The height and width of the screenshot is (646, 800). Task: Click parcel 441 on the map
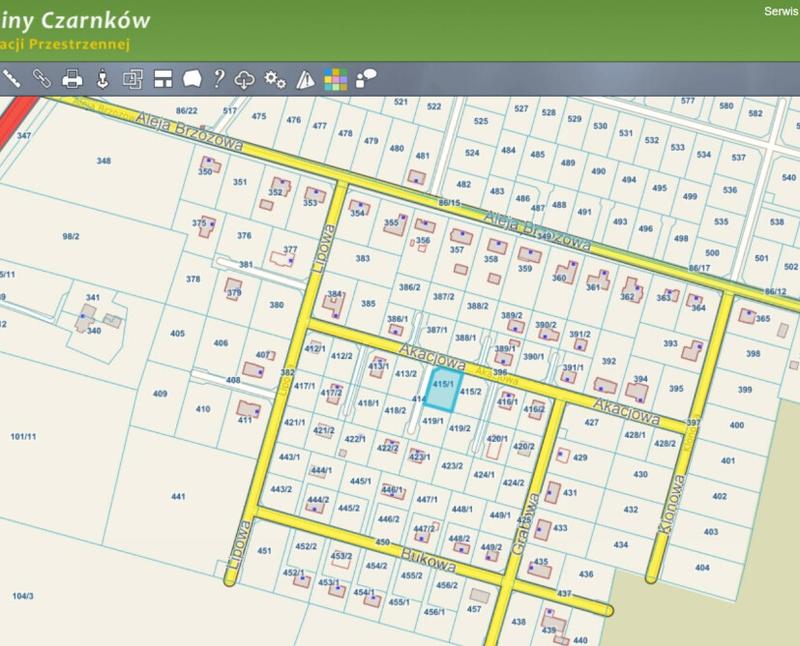[x=178, y=496]
